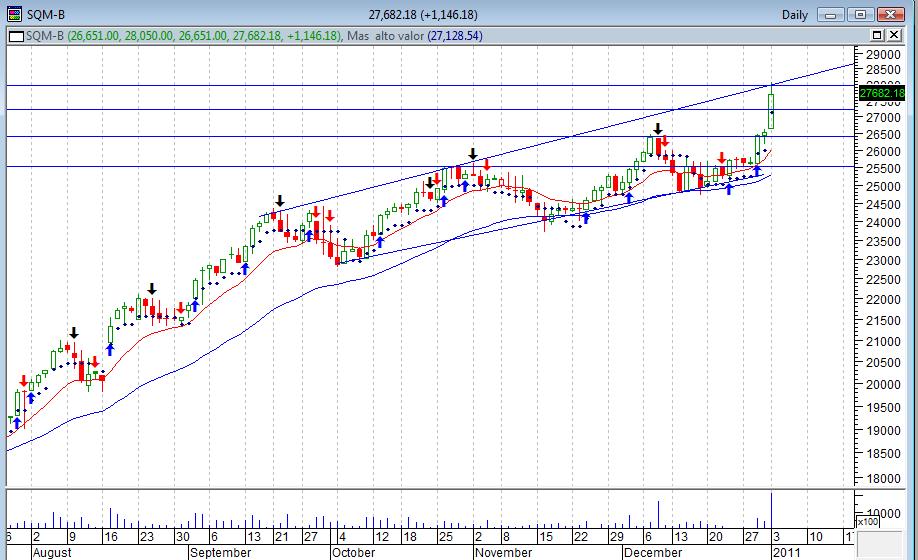Click the date label 25 on time axis
The width and height of the screenshot is (918, 560).
[x=446, y=537]
